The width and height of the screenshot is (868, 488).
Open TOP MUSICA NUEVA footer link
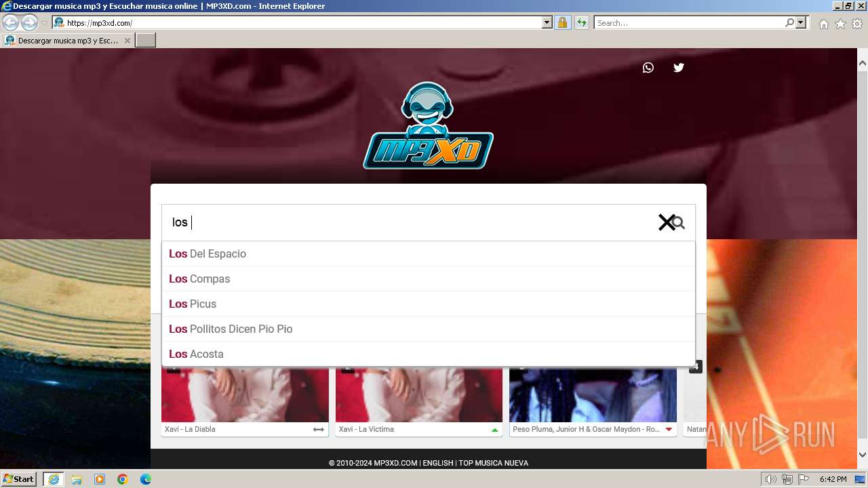(493, 463)
